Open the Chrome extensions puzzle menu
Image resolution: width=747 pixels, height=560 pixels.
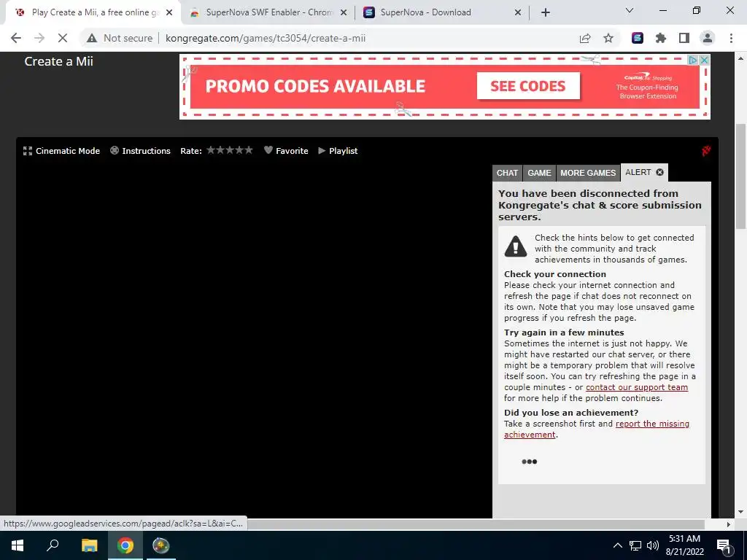tap(661, 38)
